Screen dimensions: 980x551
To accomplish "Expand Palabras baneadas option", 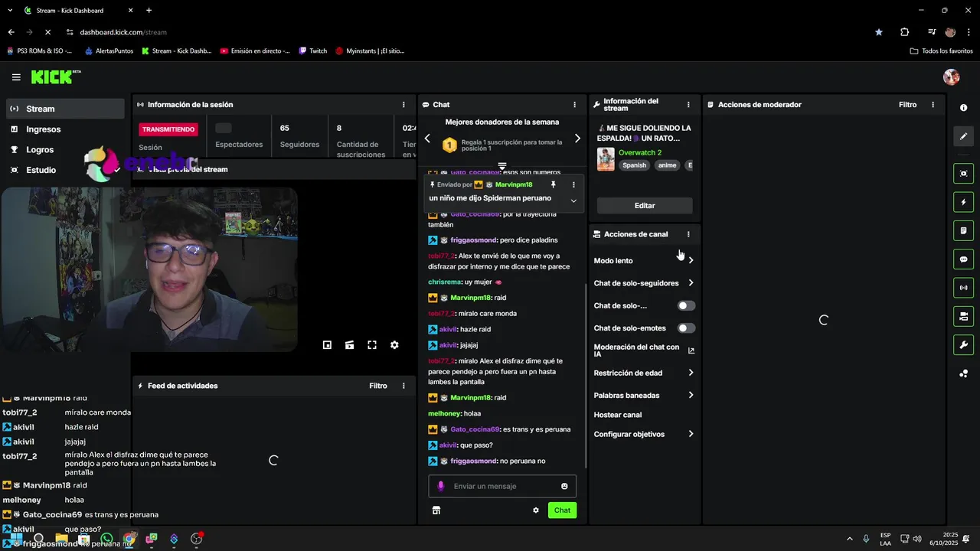I will [x=644, y=396].
